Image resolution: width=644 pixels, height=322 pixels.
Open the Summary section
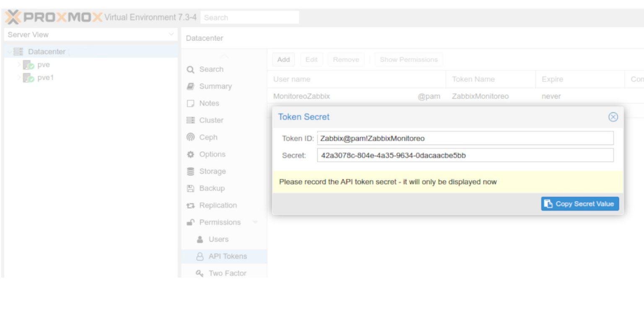(216, 86)
